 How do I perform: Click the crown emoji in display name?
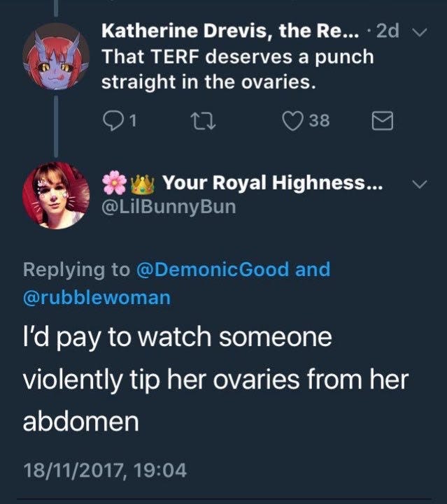(142, 184)
